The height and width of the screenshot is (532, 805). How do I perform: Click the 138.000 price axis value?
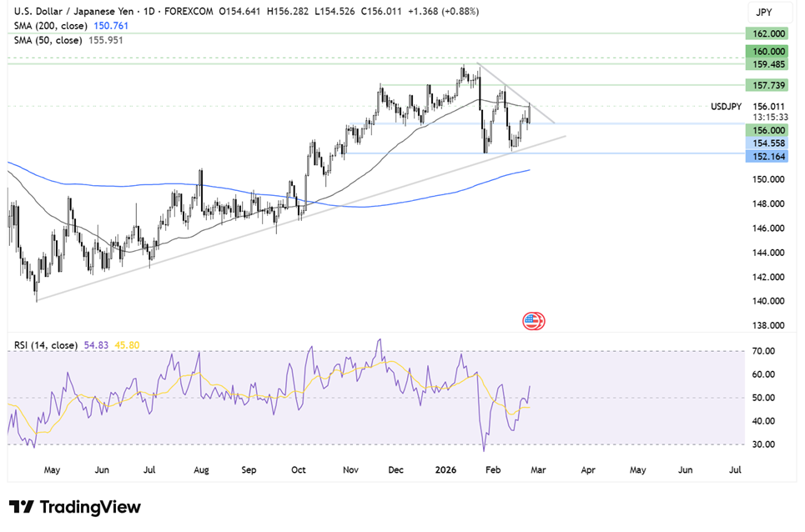coord(768,325)
